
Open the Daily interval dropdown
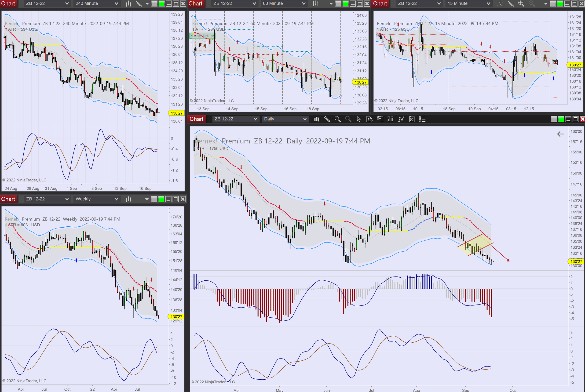[x=285, y=119]
